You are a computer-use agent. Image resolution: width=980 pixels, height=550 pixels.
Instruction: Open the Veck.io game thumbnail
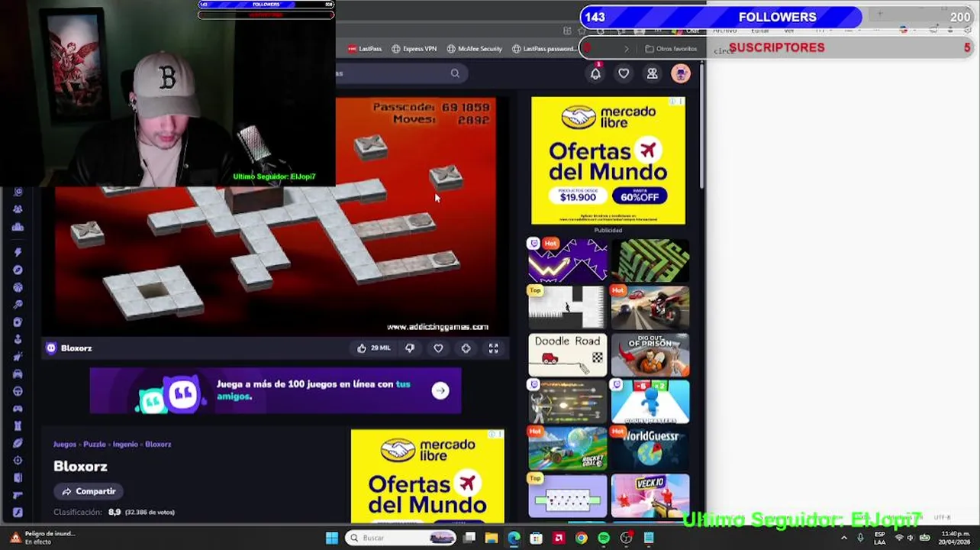[650, 497]
